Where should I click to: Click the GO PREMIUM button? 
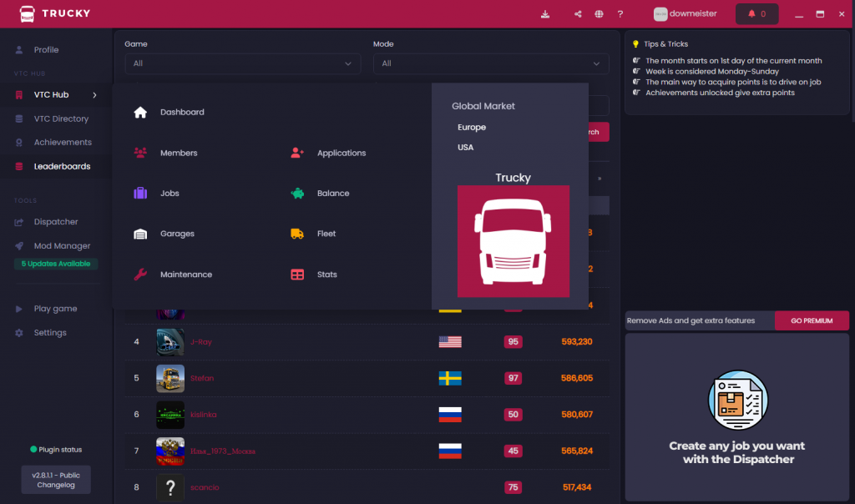[x=810, y=320]
